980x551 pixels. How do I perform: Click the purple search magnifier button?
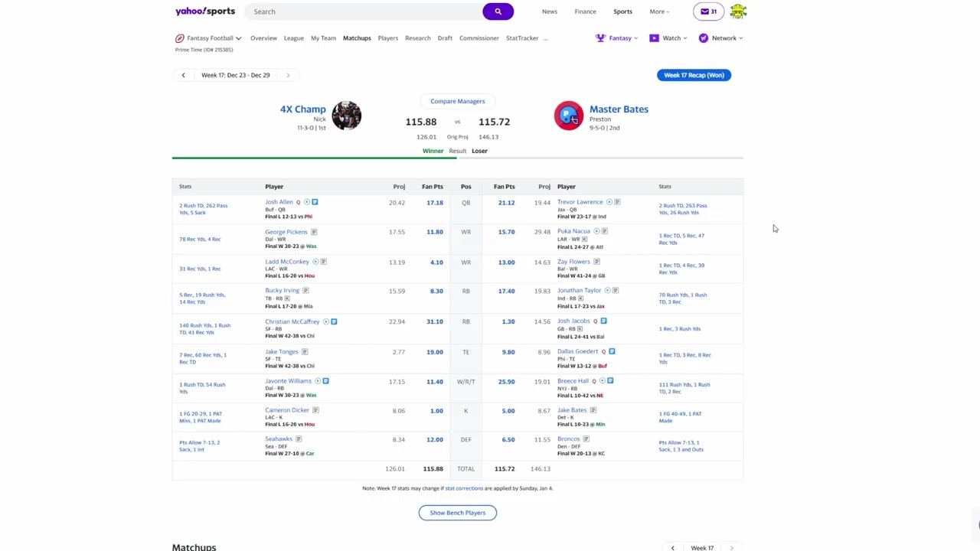[498, 11]
